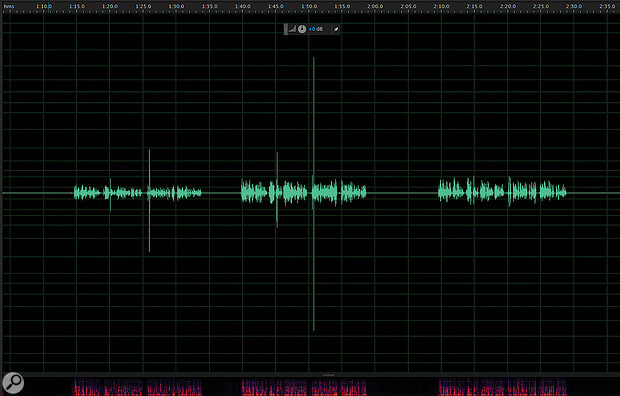The image size is (620, 396).
Task: Click the 2:10.0 mark on the time ruler
Action: [441, 6]
